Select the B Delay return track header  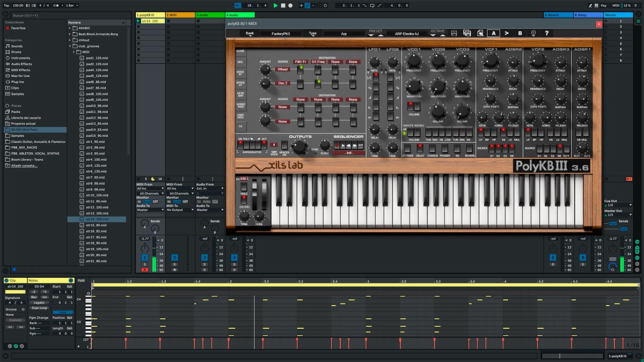(589, 15)
